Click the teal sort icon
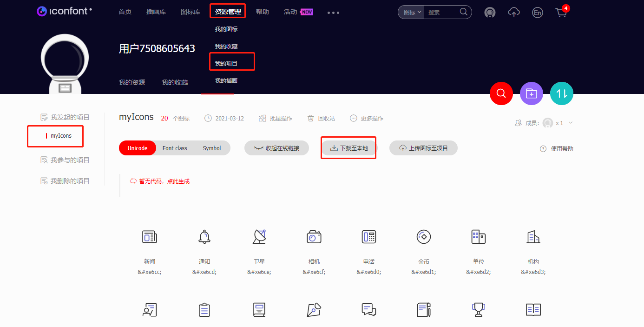This screenshot has width=644, height=327. tap(561, 93)
